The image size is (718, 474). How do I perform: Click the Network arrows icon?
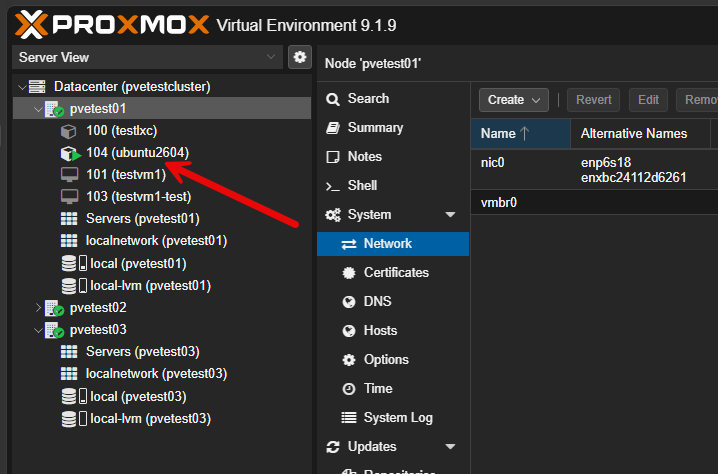tap(349, 244)
